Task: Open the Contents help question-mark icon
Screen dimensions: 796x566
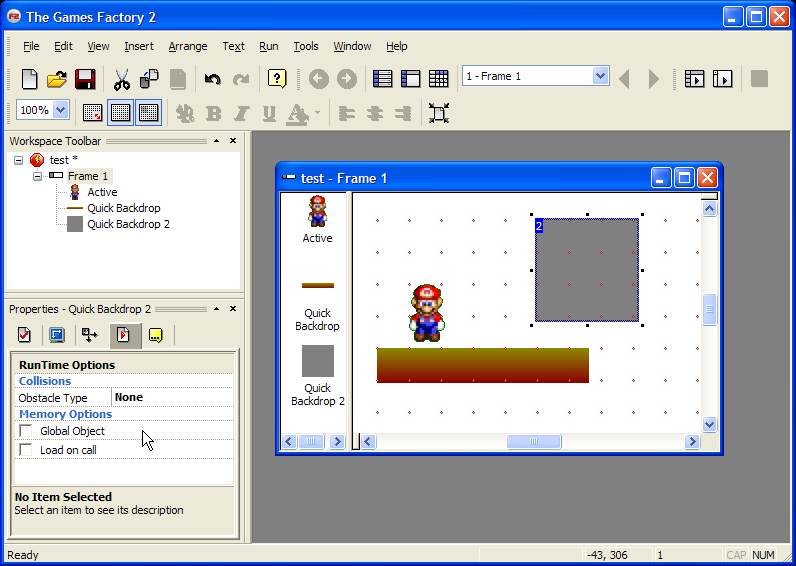Action: (x=277, y=79)
